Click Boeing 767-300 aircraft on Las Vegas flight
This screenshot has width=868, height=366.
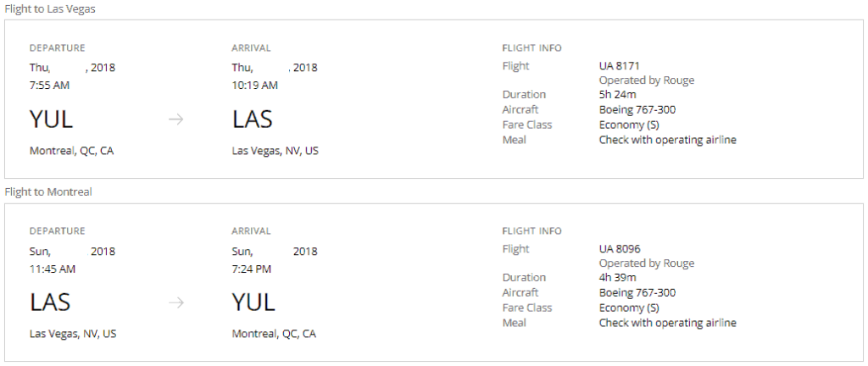637,109
